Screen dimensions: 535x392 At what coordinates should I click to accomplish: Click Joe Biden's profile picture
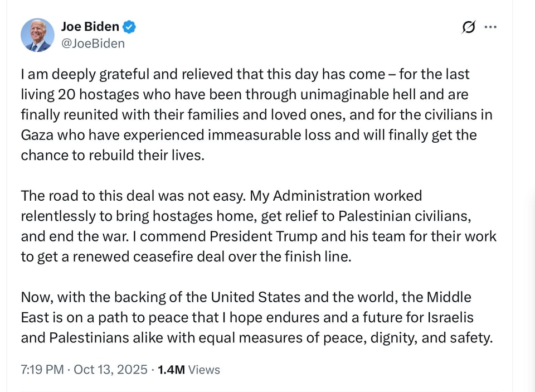tap(37, 35)
